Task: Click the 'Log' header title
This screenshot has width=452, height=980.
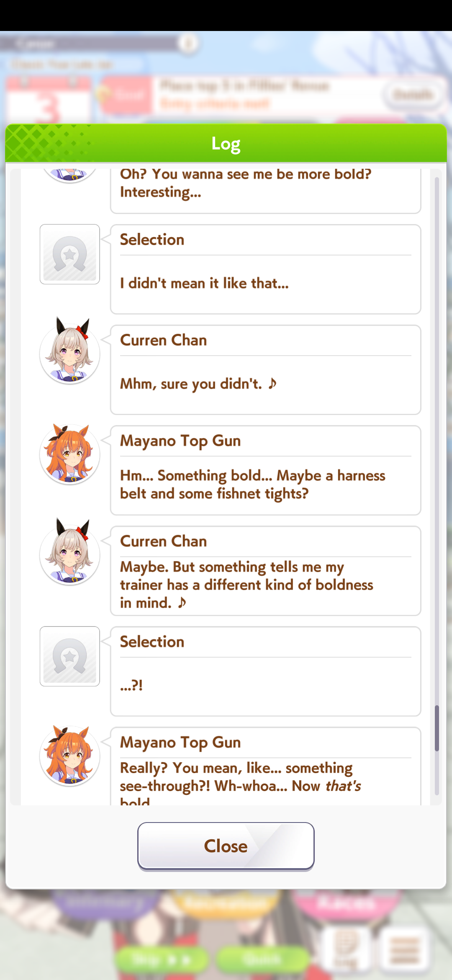Action: (x=226, y=144)
